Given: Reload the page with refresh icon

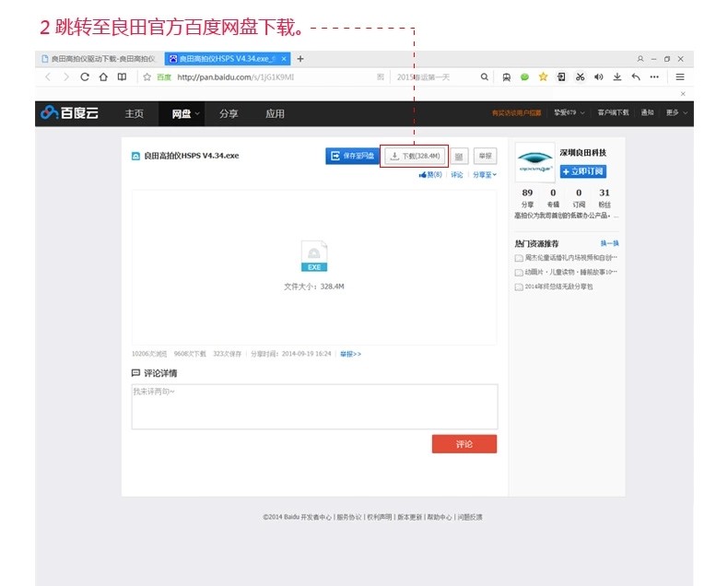Looking at the screenshot, I should 85,77.
